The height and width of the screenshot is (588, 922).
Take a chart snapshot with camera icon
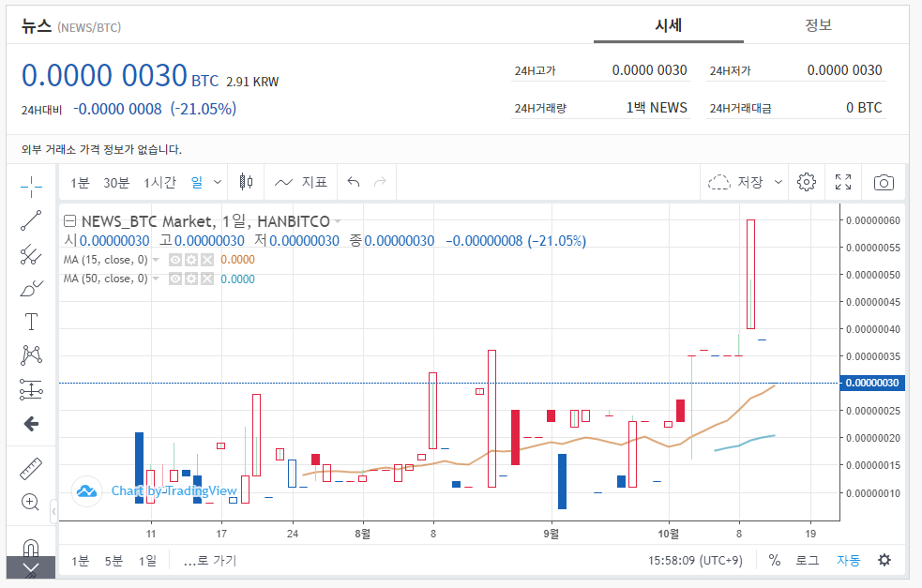pos(884,182)
